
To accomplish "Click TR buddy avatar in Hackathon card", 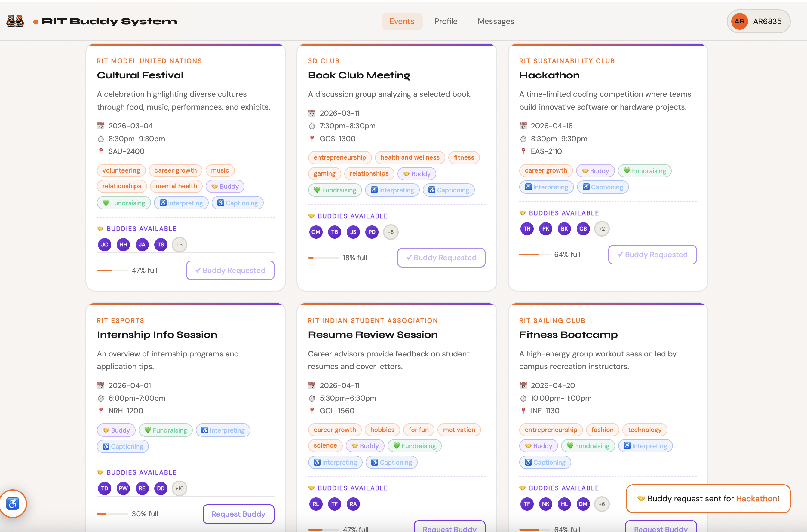I will (527, 229).
